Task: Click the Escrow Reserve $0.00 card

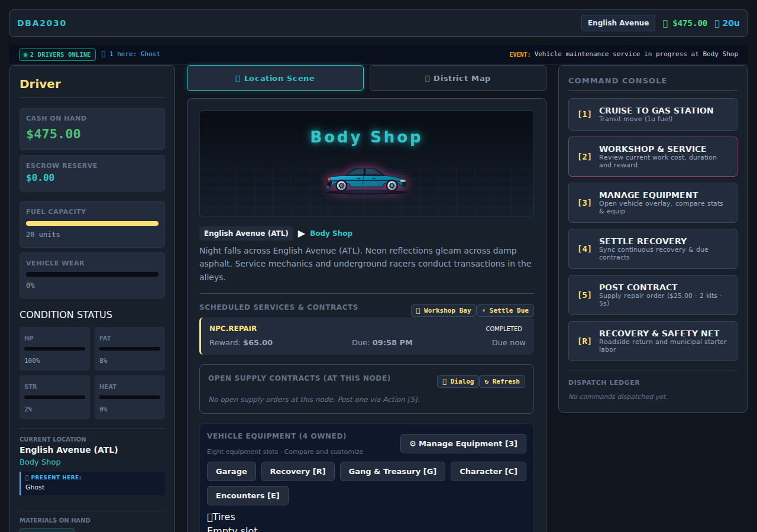Action: coord(92,173)
